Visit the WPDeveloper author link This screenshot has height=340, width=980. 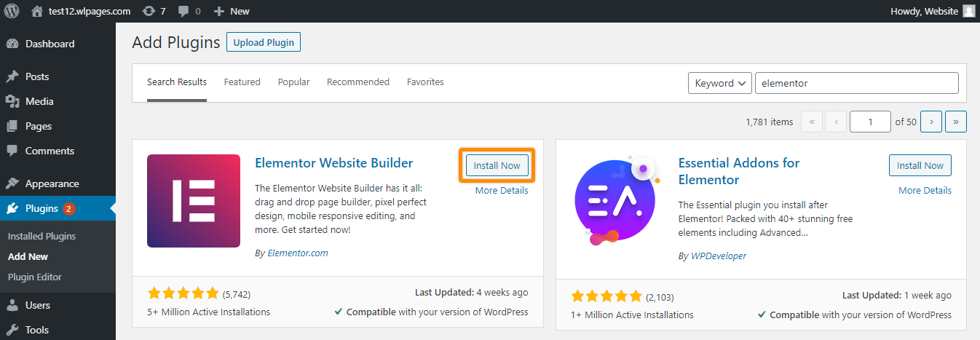719,256
